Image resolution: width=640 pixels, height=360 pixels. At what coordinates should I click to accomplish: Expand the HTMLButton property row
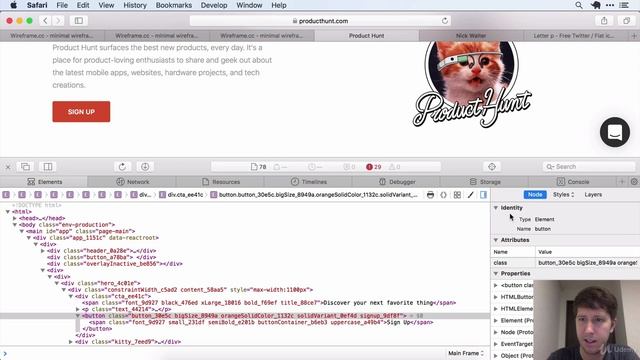[496, 297]
